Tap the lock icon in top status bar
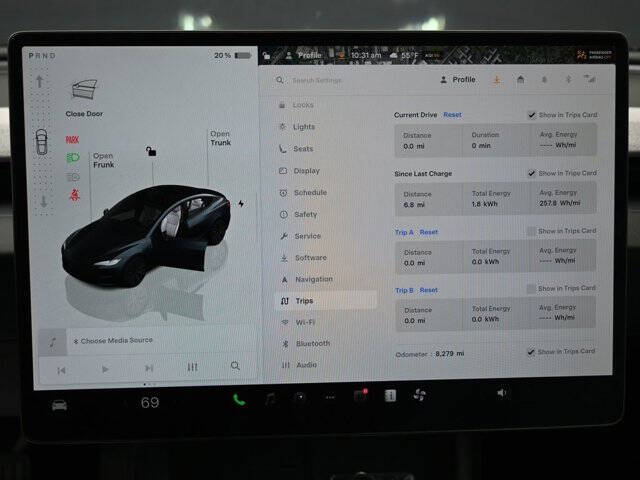The width and height of the screenshot is (640, 480). coord(266,56)
